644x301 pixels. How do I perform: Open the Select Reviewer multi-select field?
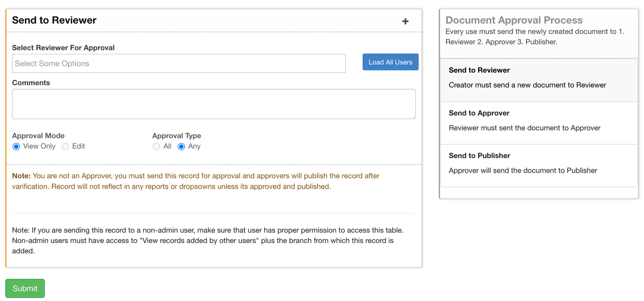(x=179, y=63)
